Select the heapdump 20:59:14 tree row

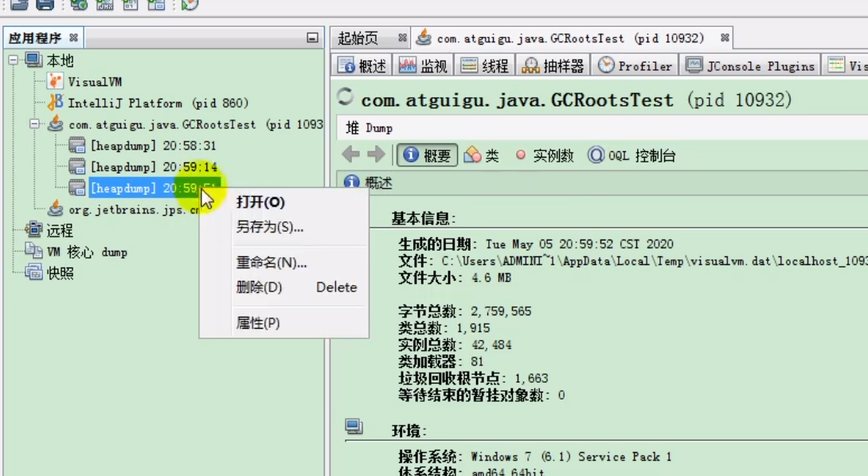point(154,166)
